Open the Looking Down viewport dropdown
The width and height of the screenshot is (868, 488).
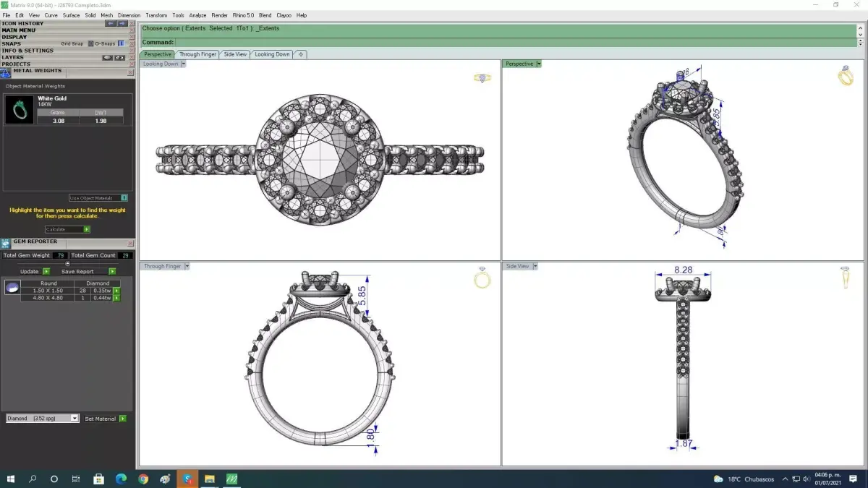click(x=184, y=64)
